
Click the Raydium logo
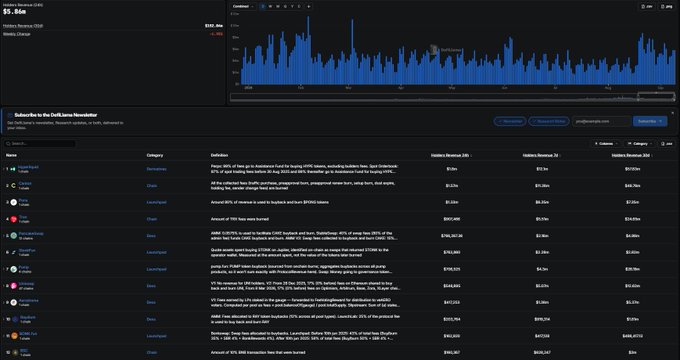(15, 319)
